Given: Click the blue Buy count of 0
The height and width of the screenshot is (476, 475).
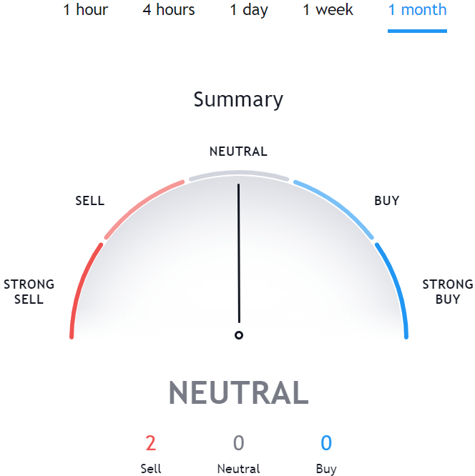Looking at the screenshot, I should click(326, 443).
